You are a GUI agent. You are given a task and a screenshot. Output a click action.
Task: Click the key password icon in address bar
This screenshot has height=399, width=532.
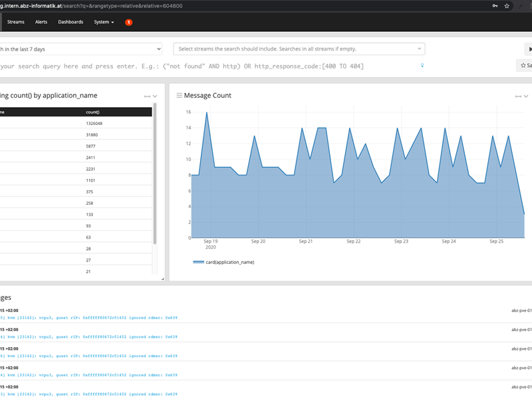click(x=495, y=5)
